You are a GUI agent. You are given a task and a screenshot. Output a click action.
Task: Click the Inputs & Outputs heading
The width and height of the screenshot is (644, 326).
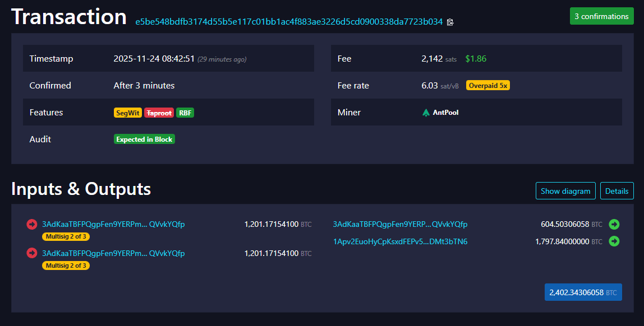(81, 189)
